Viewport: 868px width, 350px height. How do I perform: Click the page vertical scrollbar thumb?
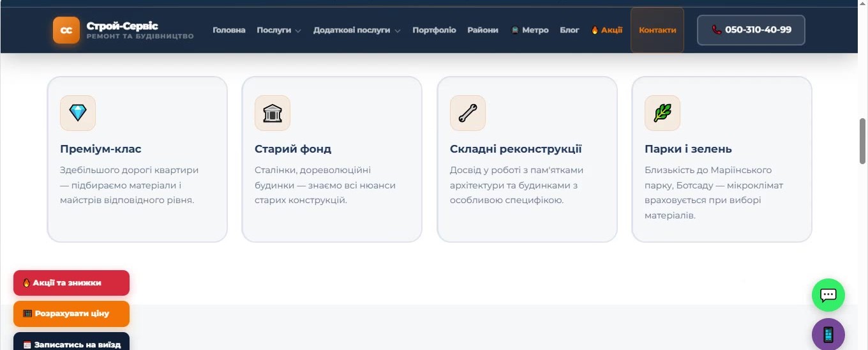(863, 141)
